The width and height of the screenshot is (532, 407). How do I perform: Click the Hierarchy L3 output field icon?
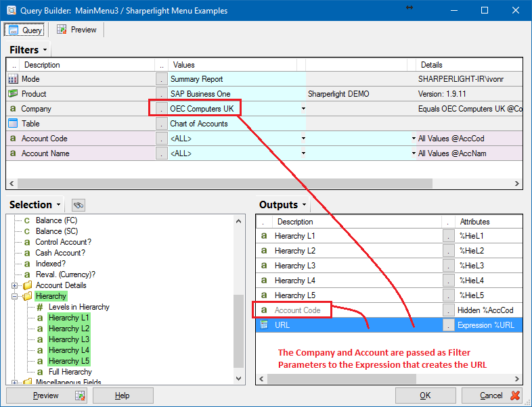click(x=264, y=266)
